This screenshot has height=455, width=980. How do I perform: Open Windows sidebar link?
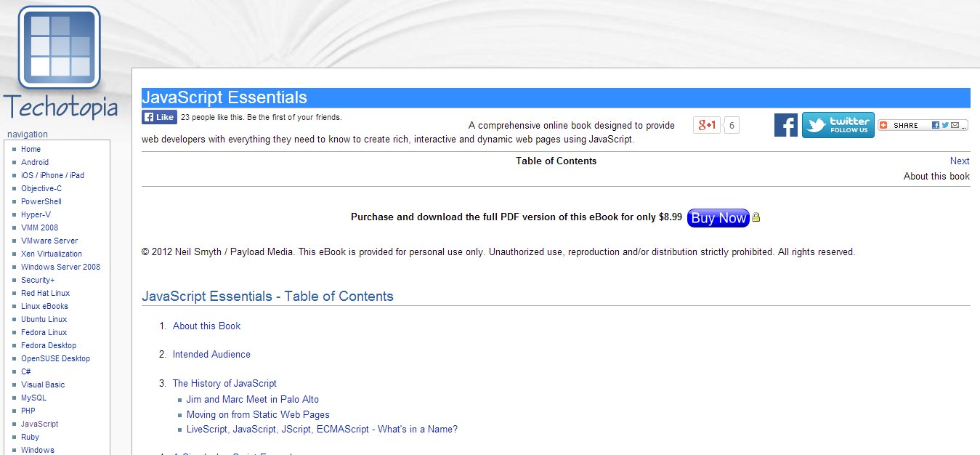click(38, 451)
